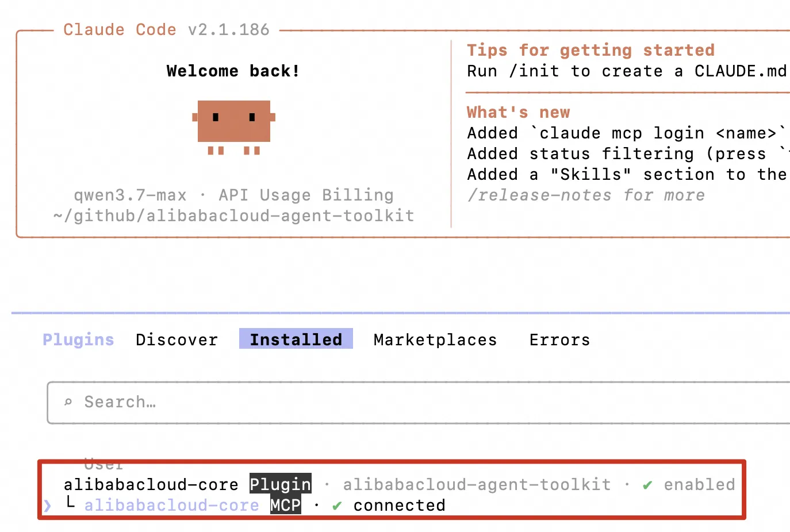790x532 pixels.
Task: Click the magnifier icon in the search box
Action: coord(68,402)
